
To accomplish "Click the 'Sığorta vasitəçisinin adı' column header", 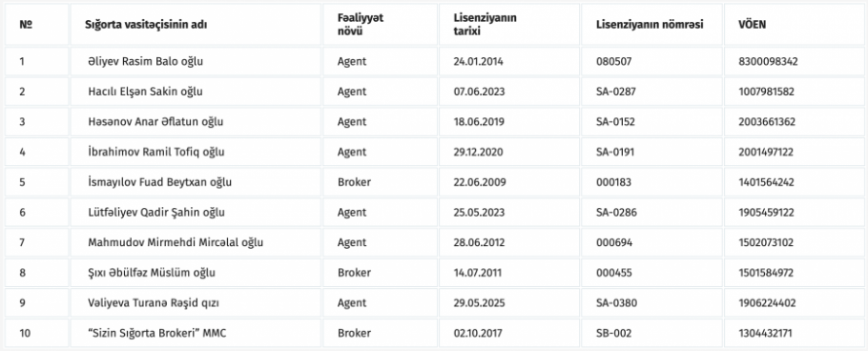I will coord(146,25).
